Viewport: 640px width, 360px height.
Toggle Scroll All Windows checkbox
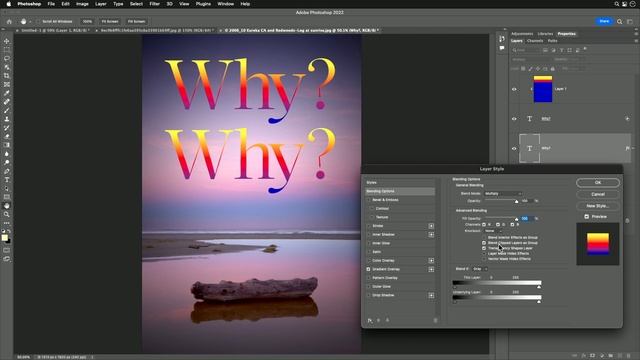(x=38, y=21)
